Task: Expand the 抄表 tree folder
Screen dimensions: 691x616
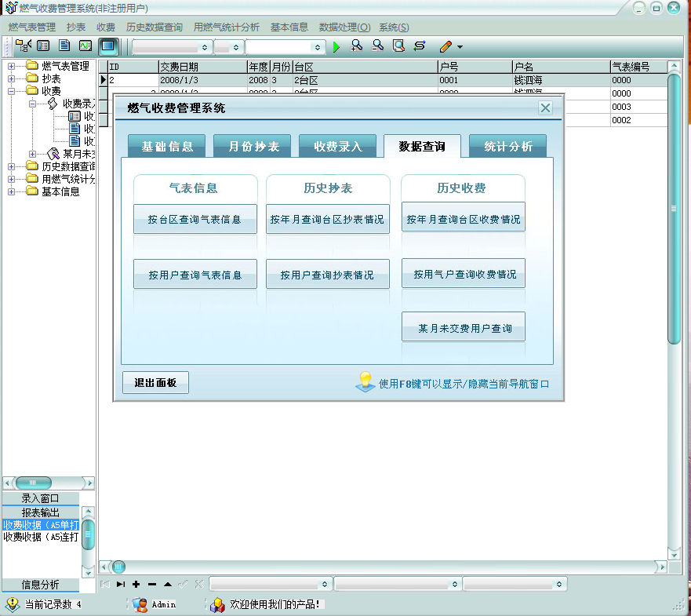Action: tap(11, 78)
